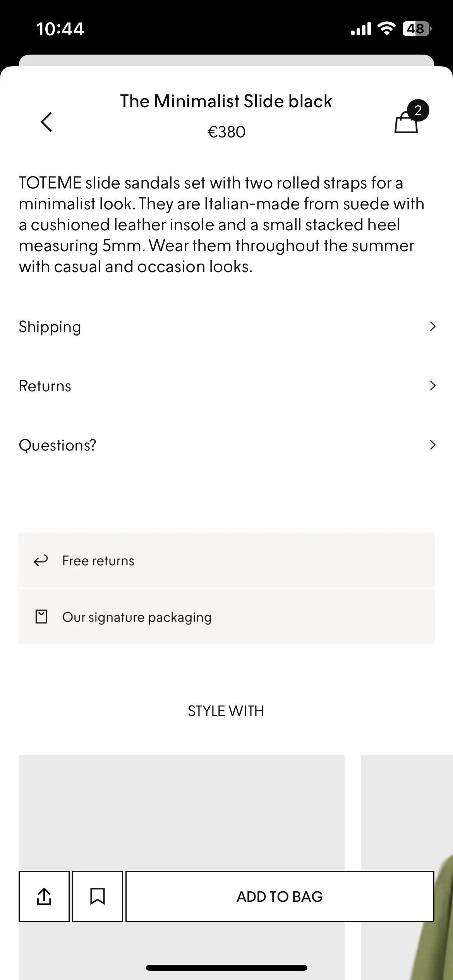Open the second Style With green item thumbnail

407,867
